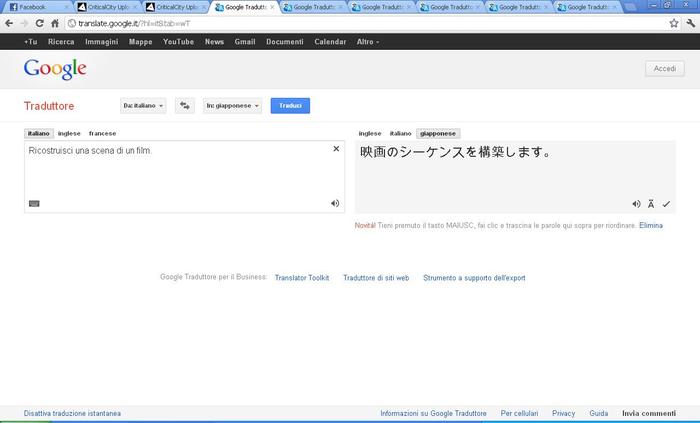The image size is (700, 423).
Task: Click the Traduttore heading link
Action: pos(49,106)
